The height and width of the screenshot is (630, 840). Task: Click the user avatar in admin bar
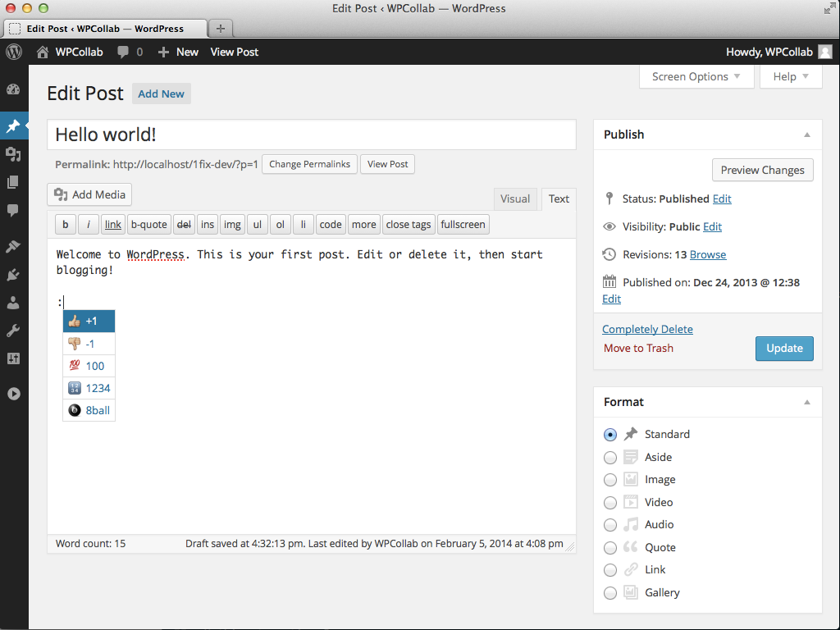point(825,52)
